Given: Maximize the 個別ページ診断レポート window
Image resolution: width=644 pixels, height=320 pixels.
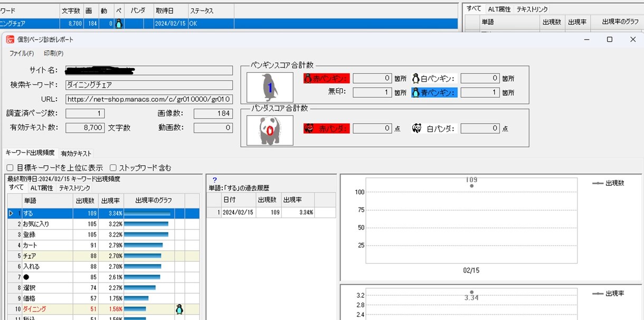Looking at the screenshot, I should pos(609,40).
